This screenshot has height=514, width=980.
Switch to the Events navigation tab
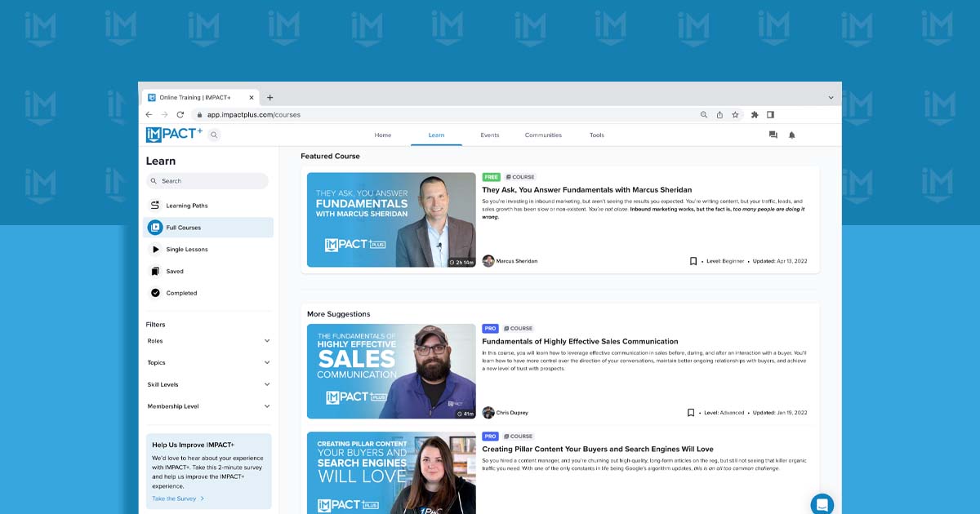tap(489, 135)
